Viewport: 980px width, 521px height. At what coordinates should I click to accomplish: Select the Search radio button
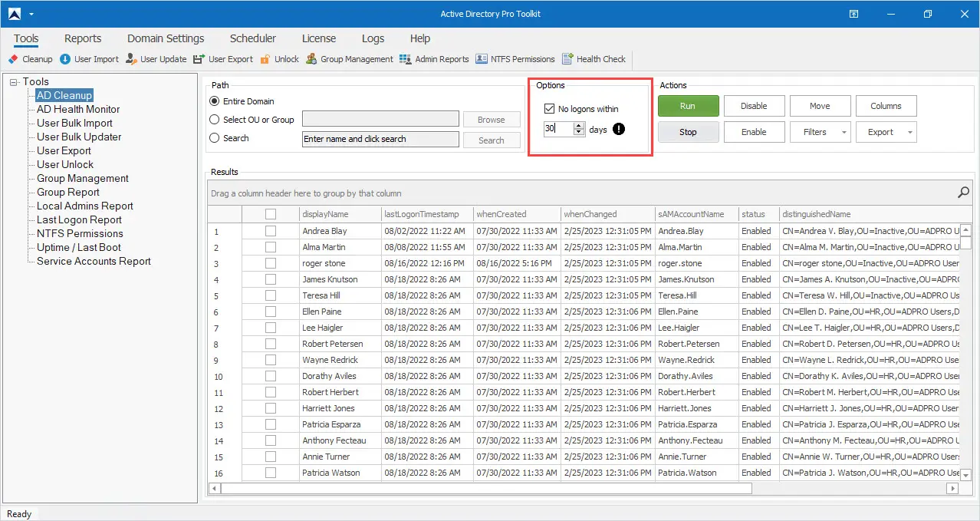coord(215,138)
